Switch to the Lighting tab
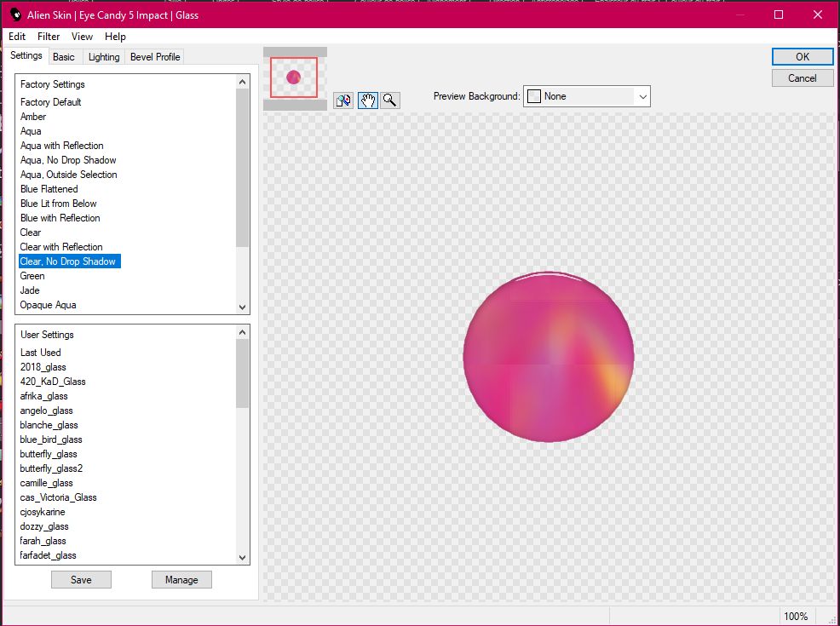The width and height of the screenshot is (840, 626). tap(104, 57)
